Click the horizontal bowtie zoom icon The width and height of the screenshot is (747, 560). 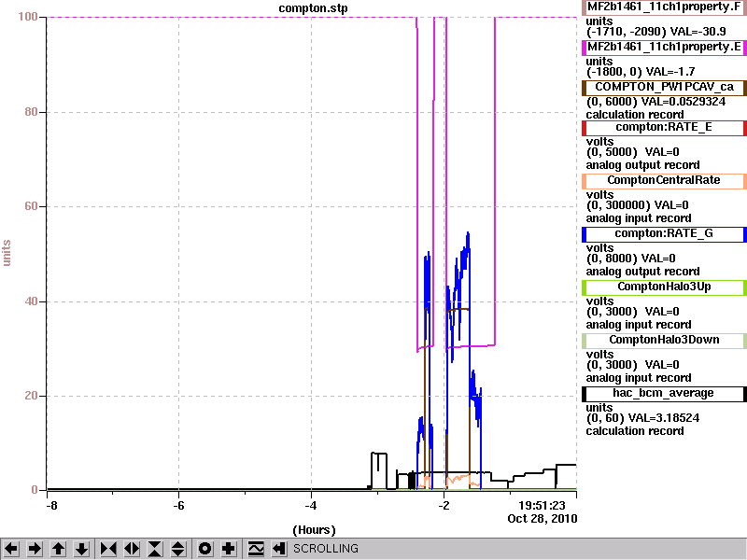108,549
